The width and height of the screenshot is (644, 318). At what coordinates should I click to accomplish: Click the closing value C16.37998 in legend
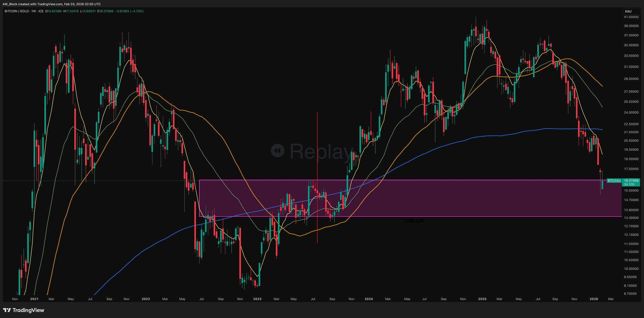[105, 11]
